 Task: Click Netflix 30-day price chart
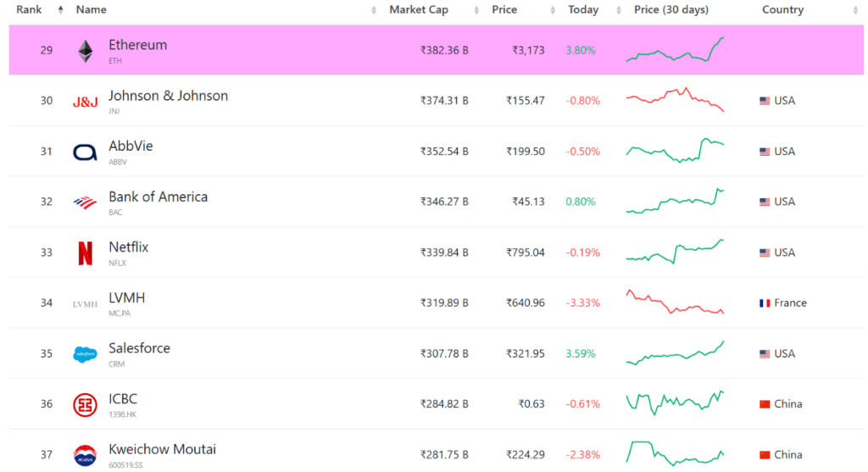675,251
